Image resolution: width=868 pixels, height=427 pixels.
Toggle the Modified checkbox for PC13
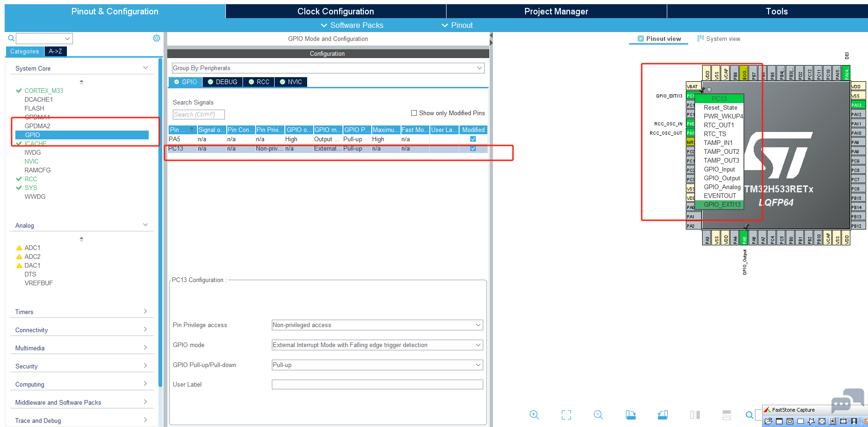pyautogui.click(x=473, y=149)
